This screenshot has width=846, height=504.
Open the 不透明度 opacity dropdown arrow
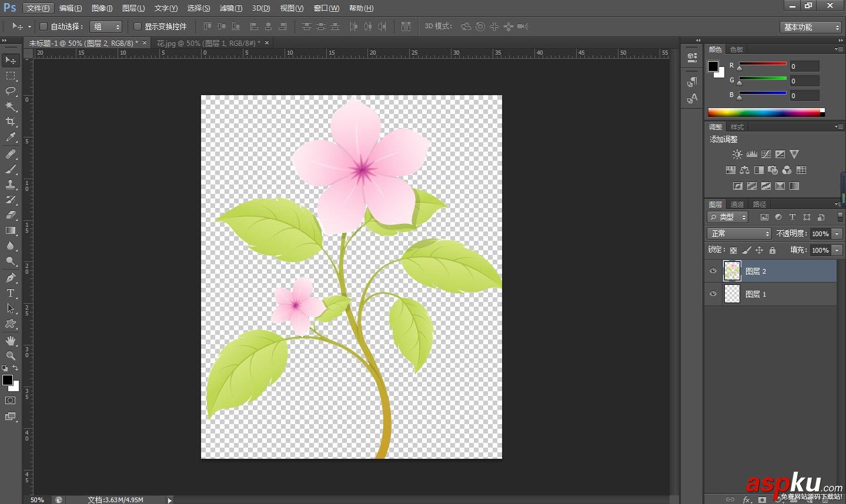point(837,234)
